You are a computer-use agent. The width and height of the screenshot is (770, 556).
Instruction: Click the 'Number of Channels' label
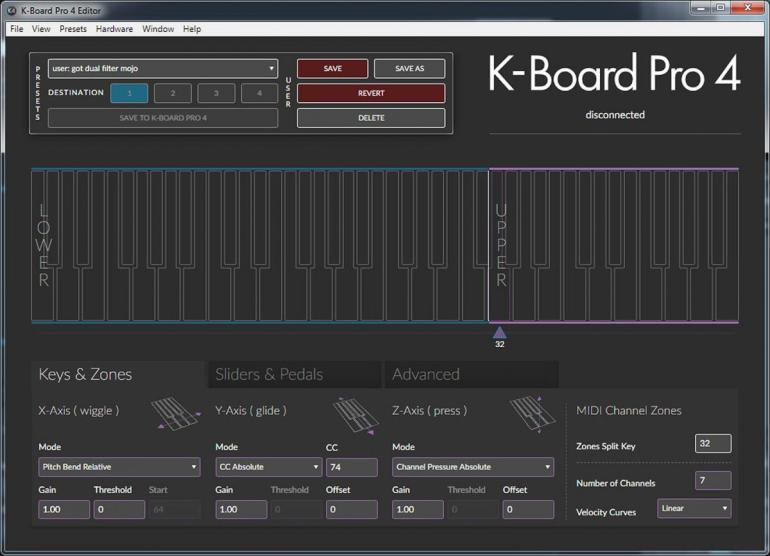click(x=615, y=483)
